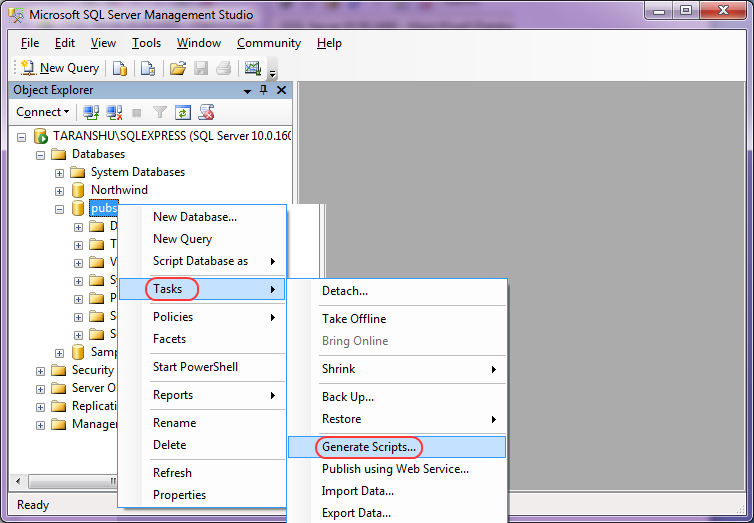Open the Policies submenu
Viewport: 754px width, 523px height.
coord(202,317)
